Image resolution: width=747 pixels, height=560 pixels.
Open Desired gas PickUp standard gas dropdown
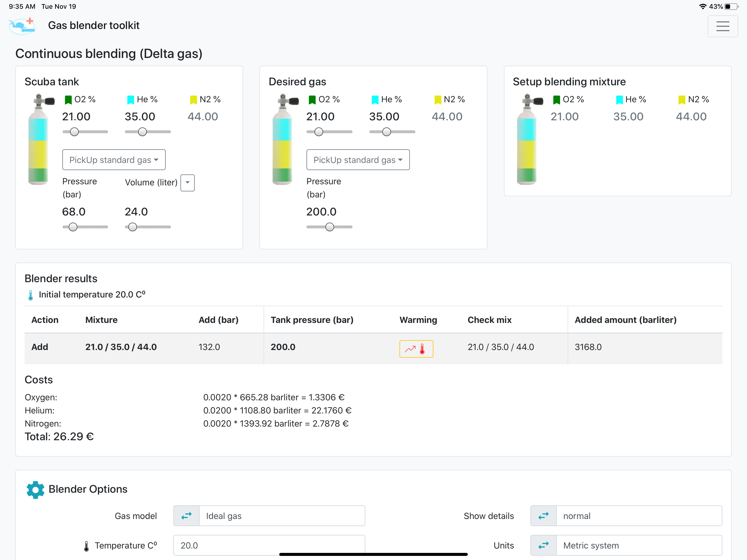point(358,160)
